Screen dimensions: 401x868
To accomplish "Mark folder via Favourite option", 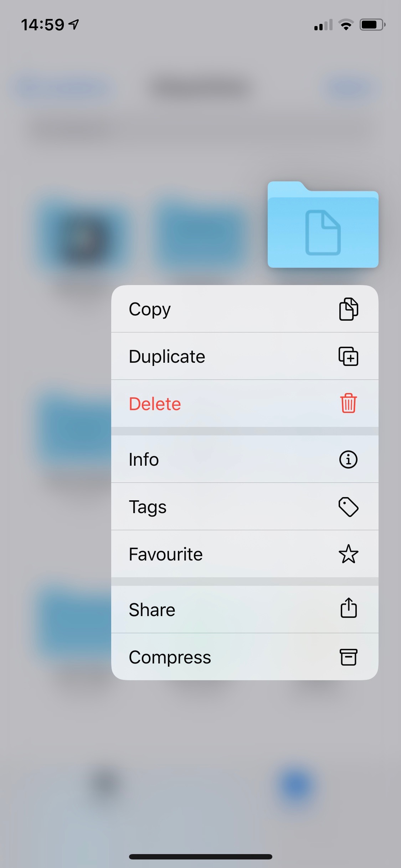I will click(x=245, y=554).
